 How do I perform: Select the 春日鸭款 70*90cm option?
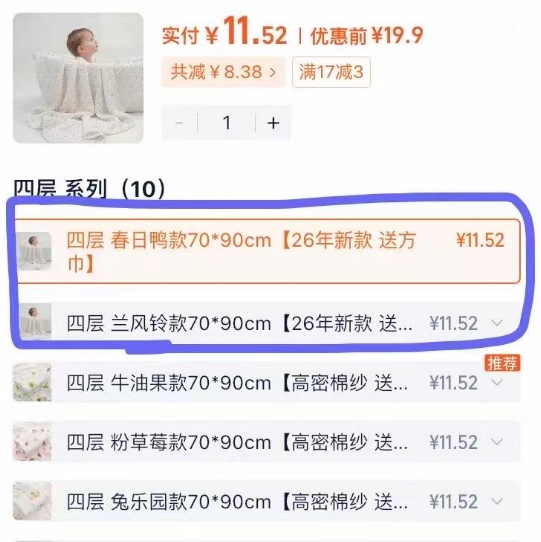[x=267, y=251]
